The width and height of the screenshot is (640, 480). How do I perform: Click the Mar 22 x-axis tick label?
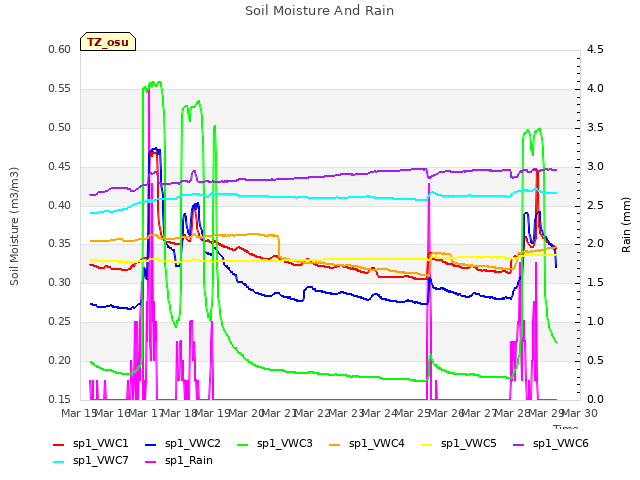(312, 413)
